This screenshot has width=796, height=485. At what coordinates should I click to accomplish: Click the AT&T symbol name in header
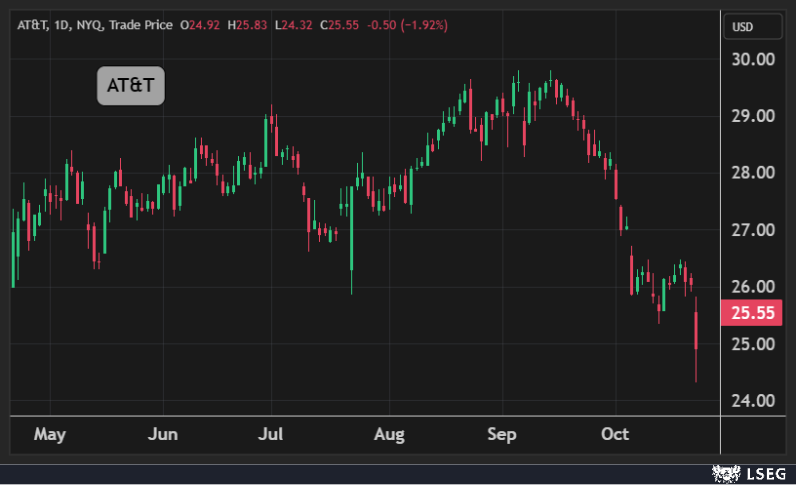(33, 23)
